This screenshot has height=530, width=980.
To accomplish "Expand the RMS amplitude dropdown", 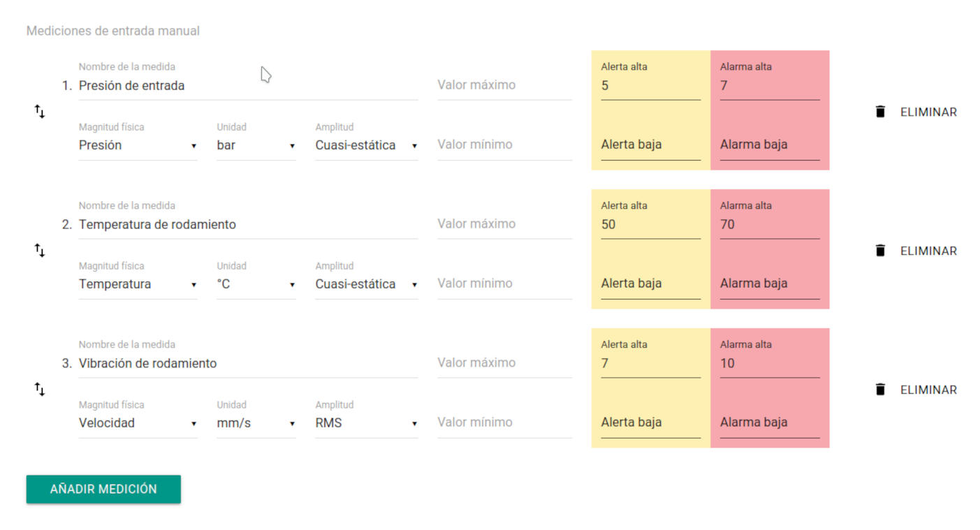I will [366, 423].
